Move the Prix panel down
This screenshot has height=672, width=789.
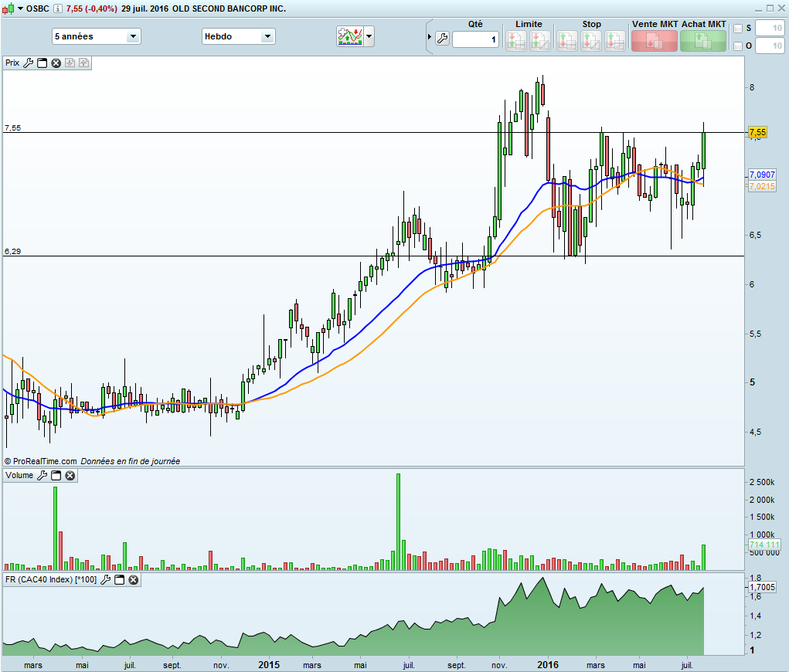click(x=70, y=63)
